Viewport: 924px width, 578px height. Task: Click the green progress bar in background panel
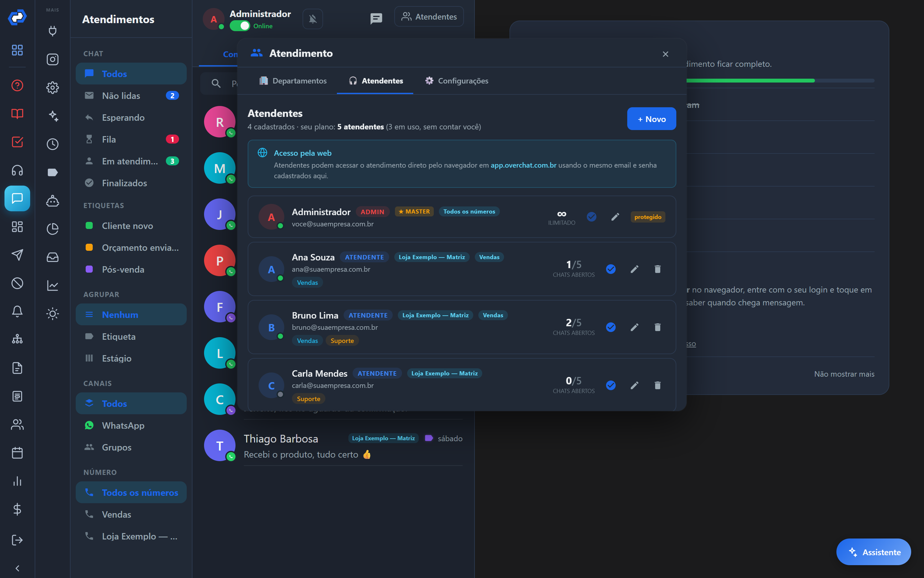[751, 81]
